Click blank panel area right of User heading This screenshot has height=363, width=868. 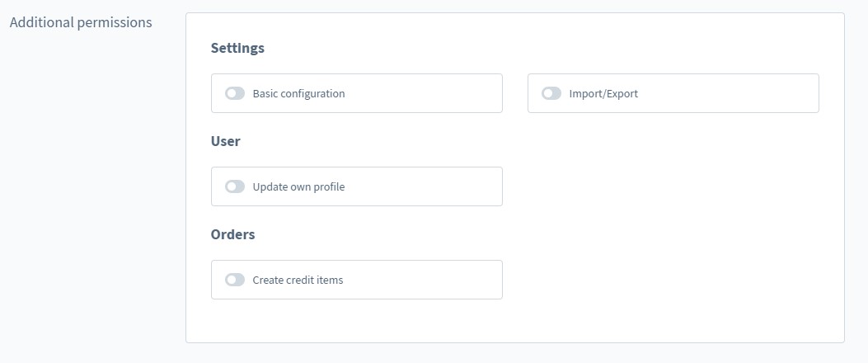click(659, 165)
